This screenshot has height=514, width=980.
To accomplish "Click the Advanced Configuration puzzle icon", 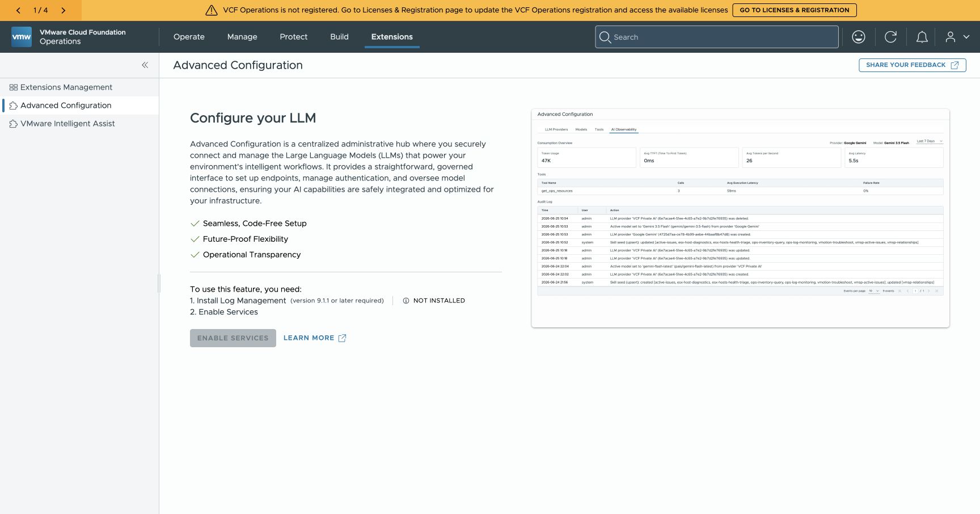I will (14, 106).
